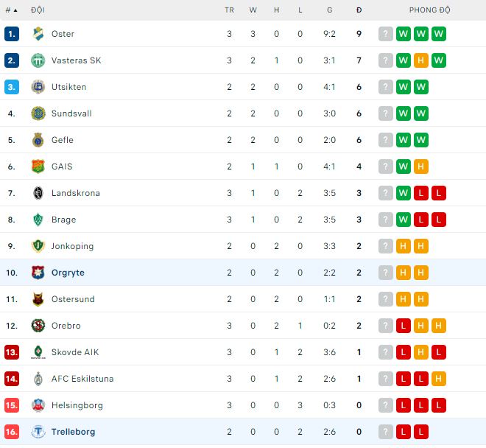486x448 pixels.
Task: Click GAIS's green W form badge
Action: pyautogui.click(x=404, y=167)
